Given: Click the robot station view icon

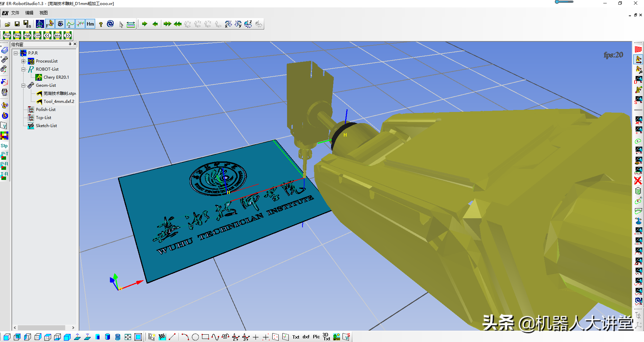Looking at the screenshot, I should tap(40, 24).
